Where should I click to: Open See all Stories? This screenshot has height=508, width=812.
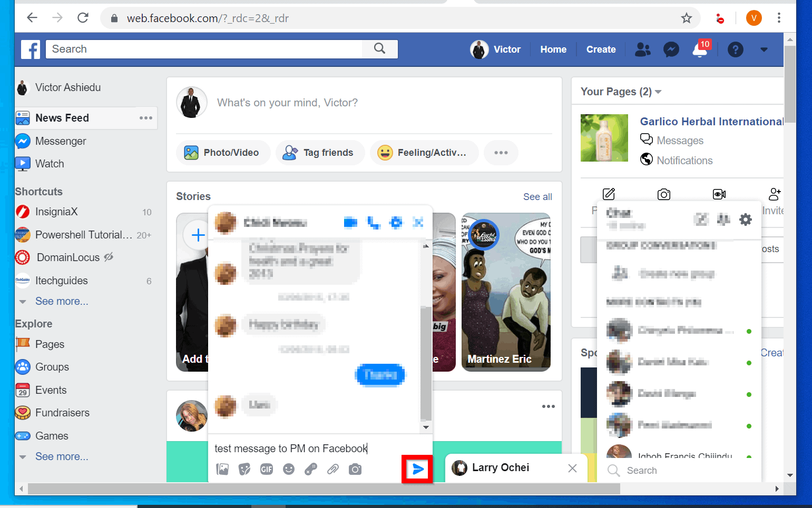coord(537,196)
